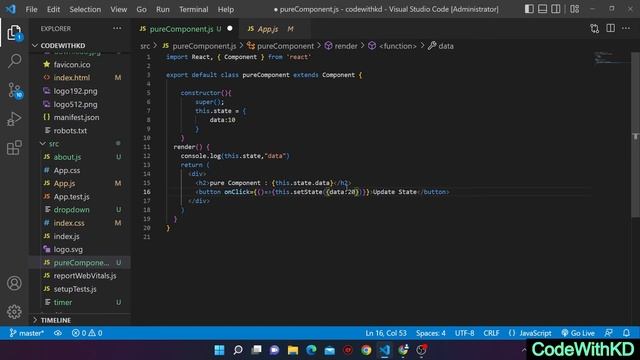Screen dimensions: 640x360
Task: Open Run and Debug view icon
Action: [x=14, y=119]
